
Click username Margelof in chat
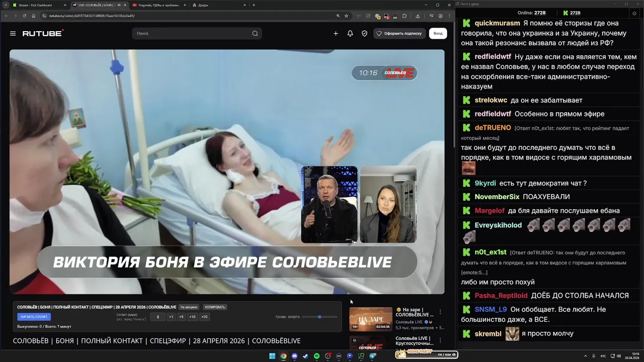coord(490,211)
